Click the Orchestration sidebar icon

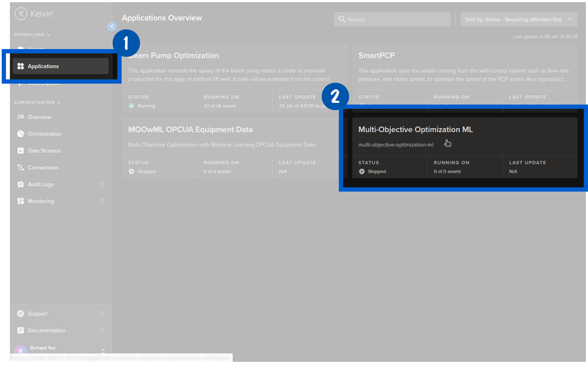(20, 134)
